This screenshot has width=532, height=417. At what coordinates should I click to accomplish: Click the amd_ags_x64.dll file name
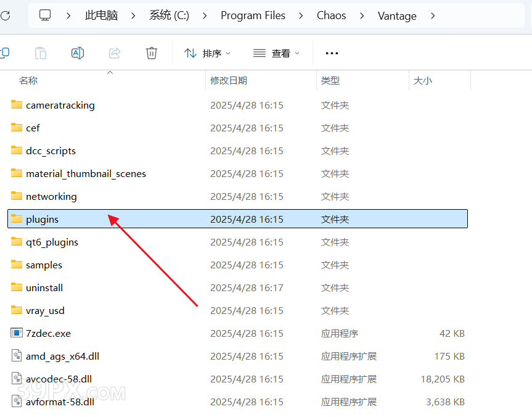(x=63, y=357)
